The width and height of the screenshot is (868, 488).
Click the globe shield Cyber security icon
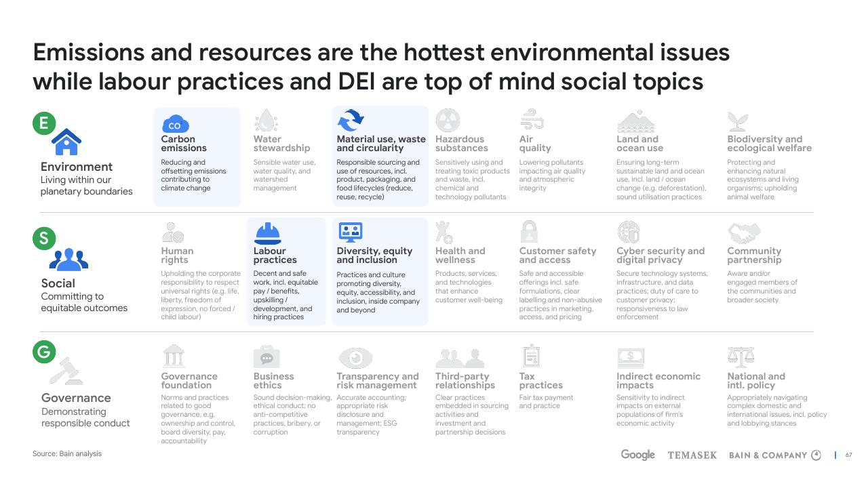(x=629, y=232)
